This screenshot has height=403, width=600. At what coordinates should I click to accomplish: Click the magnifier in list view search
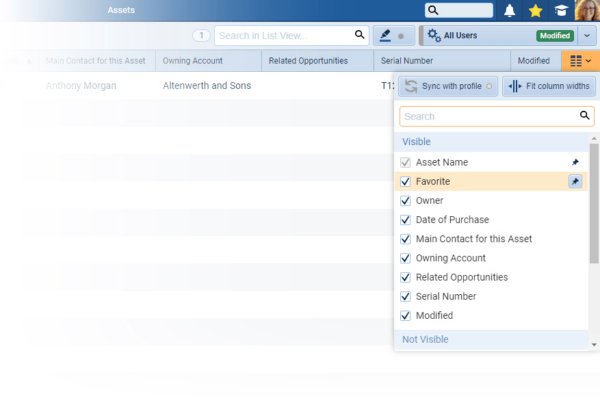click(360, 35)
